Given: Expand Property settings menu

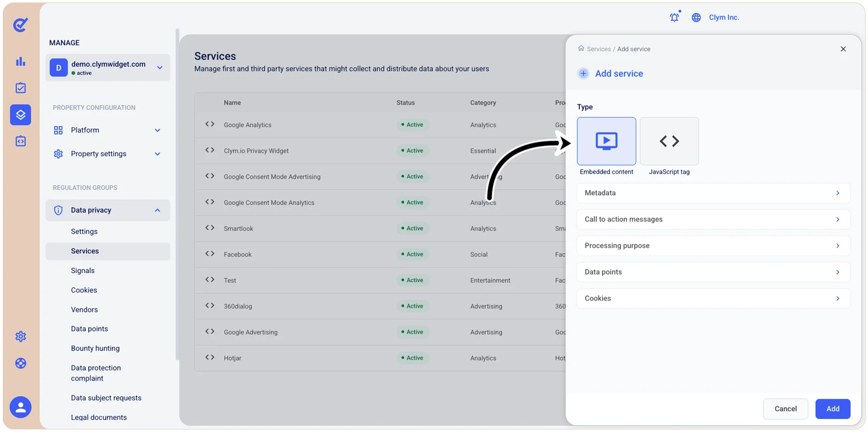Looking at the screenshot, I should pos(108,154).
